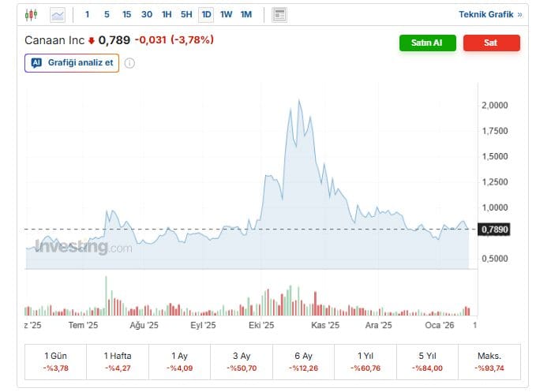The image size is (536, 392).
Task: Select the 1 Gün period tab
Action: pyautogui.click(x=55, y=362)
